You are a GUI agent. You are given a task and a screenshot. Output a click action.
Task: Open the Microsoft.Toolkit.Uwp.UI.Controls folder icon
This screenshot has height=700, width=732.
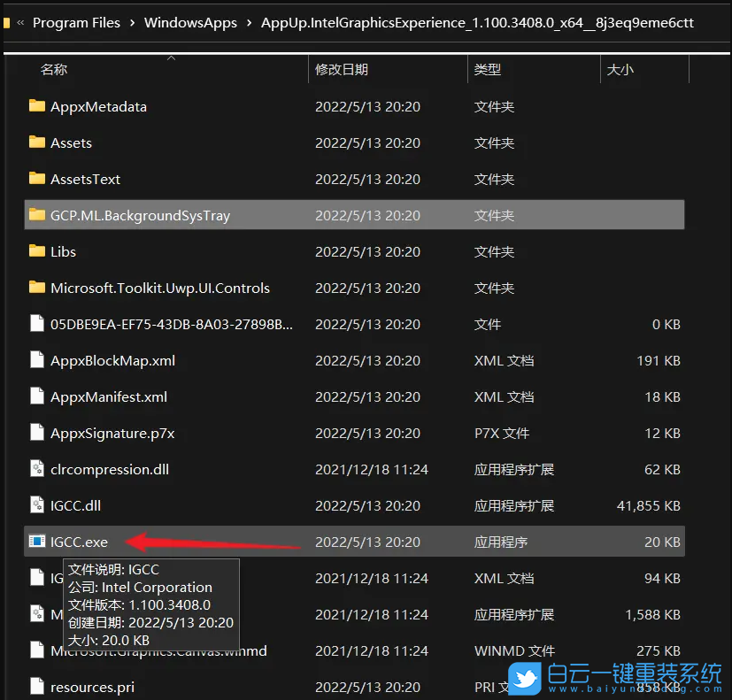click(x=36, y=288)
